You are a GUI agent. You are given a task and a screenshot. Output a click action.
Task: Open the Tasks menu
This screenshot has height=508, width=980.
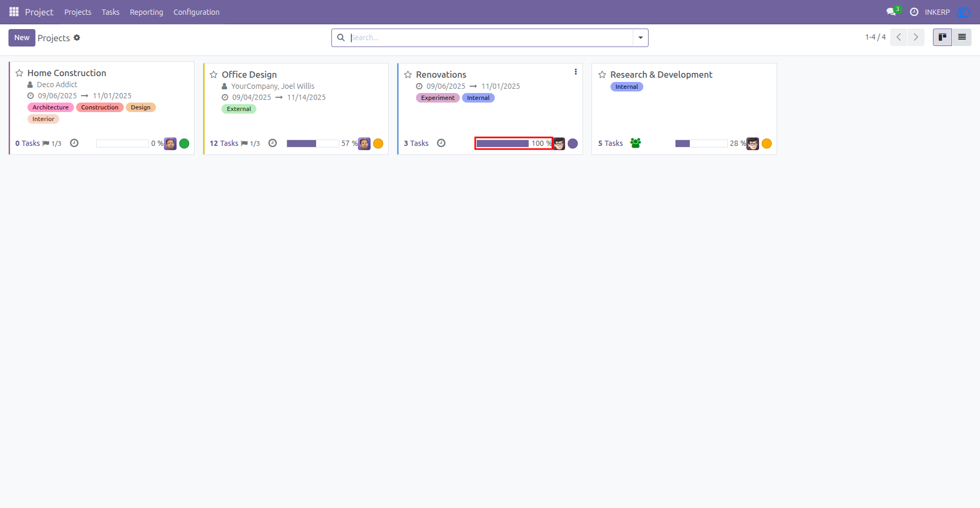coord(110,12)
